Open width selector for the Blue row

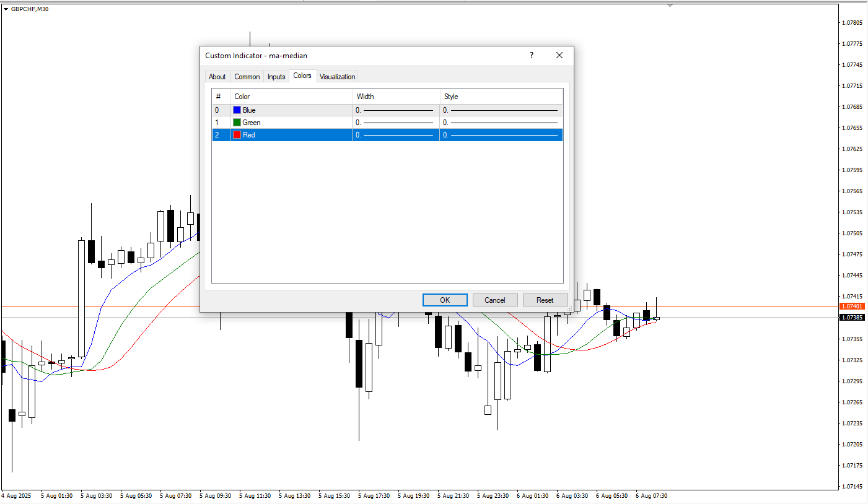(396, 110)
